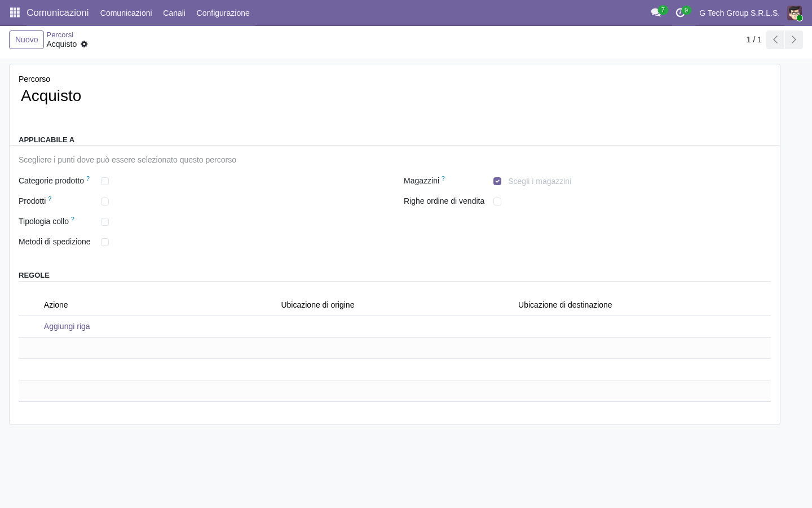Open the activities clock icon
Viewport: 812px width, 508px height.
pyautogui.click(x=680, y=12)
